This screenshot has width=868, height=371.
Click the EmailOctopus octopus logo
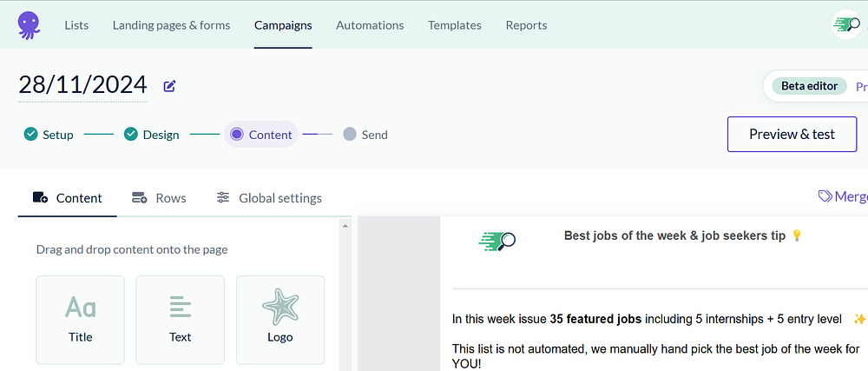coord(29,24)
